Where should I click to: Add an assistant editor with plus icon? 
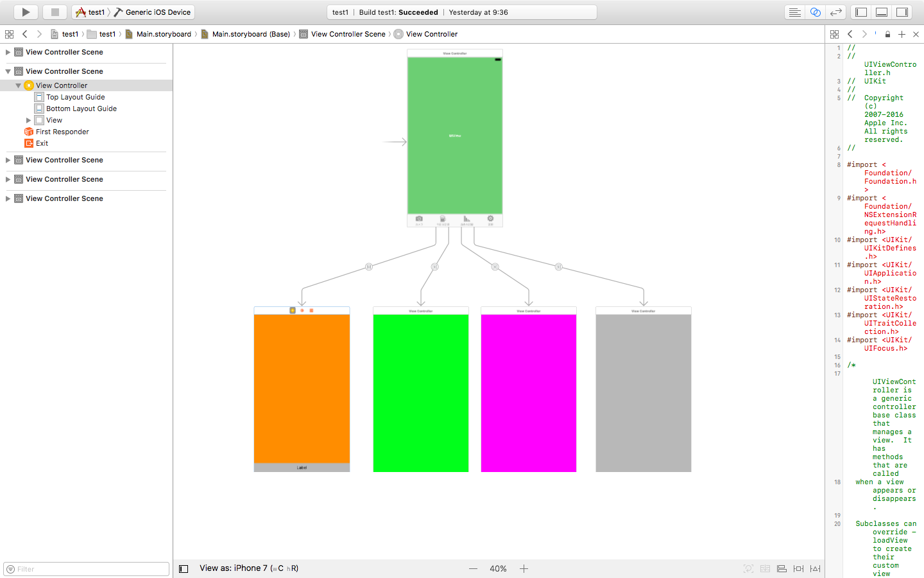coord(902,34)
